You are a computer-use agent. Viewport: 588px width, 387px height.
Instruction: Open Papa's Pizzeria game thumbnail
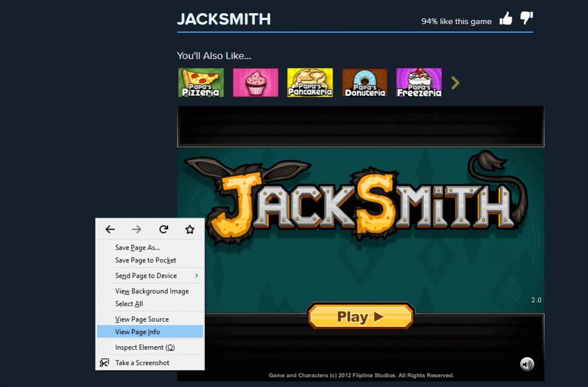coord(201,83)
